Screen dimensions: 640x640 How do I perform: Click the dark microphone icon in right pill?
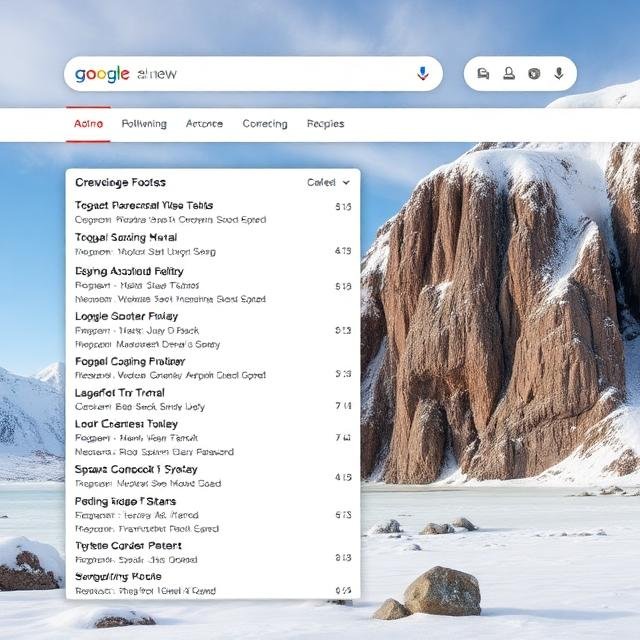click(558, 74)
